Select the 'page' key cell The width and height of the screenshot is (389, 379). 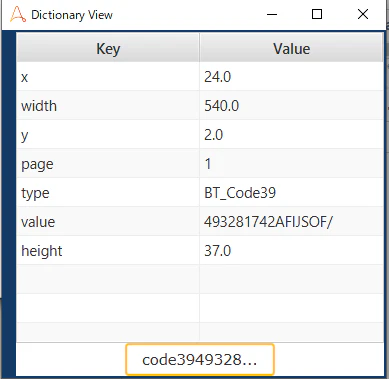pyautogui.click(x=108, y=164)
